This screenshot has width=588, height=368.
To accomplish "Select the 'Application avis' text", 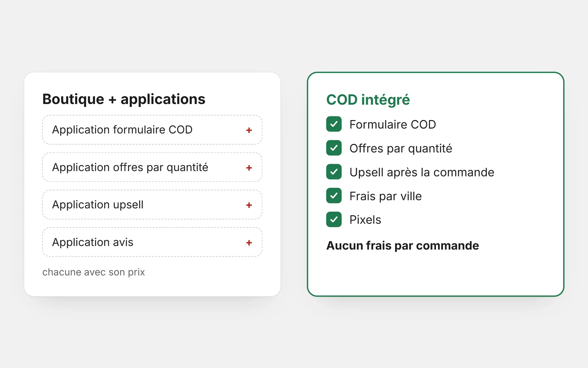I will tap(93, 242).
